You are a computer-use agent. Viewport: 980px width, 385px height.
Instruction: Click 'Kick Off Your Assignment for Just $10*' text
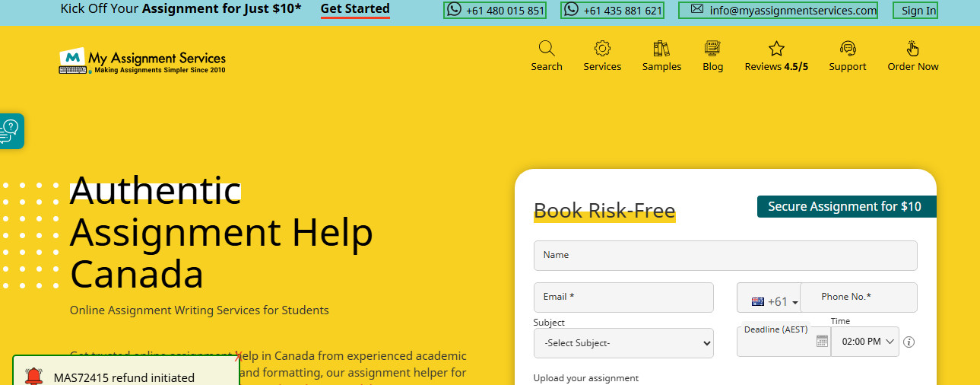coord(181,9)
